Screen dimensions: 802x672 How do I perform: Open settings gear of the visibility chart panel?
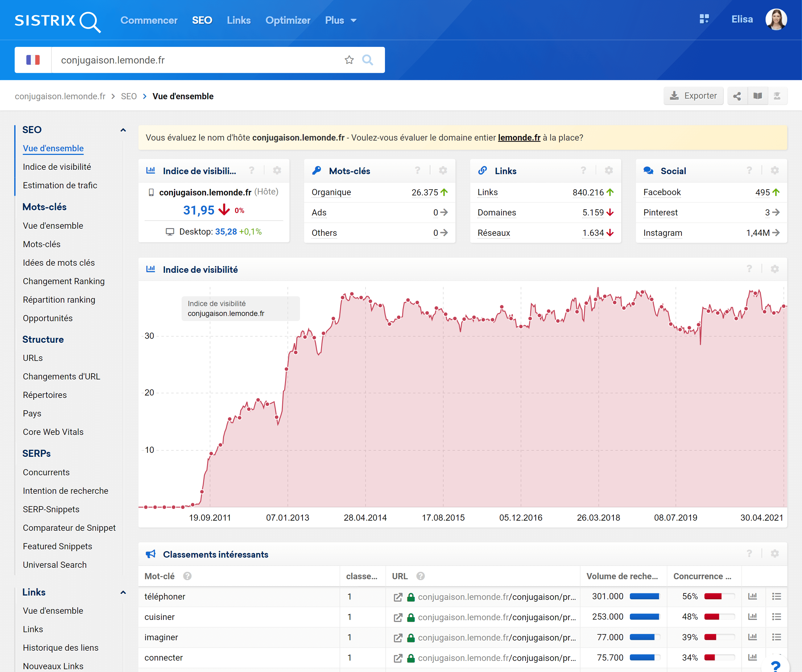pos(775,269)
